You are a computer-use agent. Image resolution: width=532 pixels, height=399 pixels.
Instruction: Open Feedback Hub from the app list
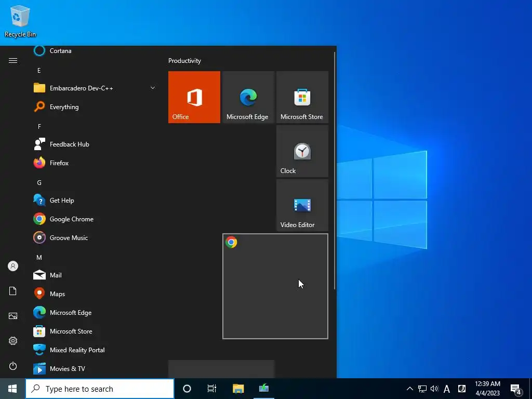(95, 144)
